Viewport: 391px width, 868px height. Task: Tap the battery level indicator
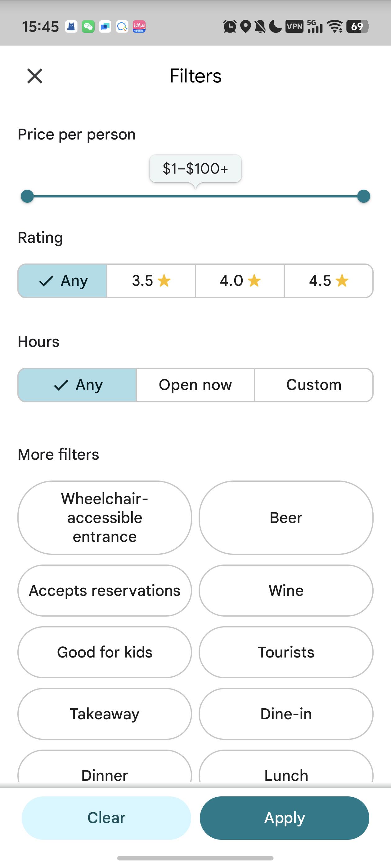pos(357,26)
